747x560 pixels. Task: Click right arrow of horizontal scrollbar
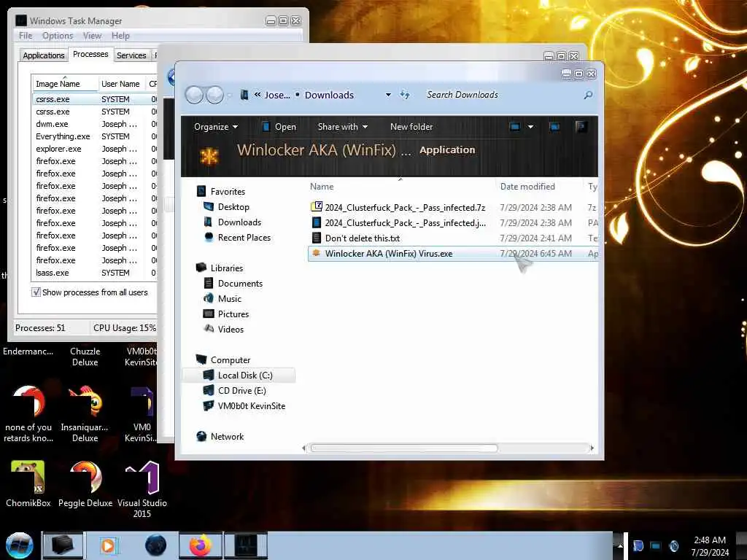tap(592, 448)
